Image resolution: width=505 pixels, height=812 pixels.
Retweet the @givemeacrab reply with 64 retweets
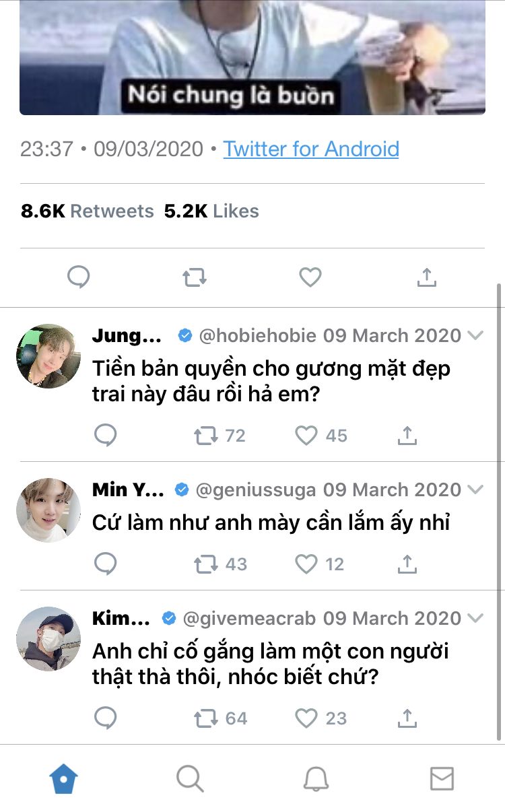coord(205,718)
